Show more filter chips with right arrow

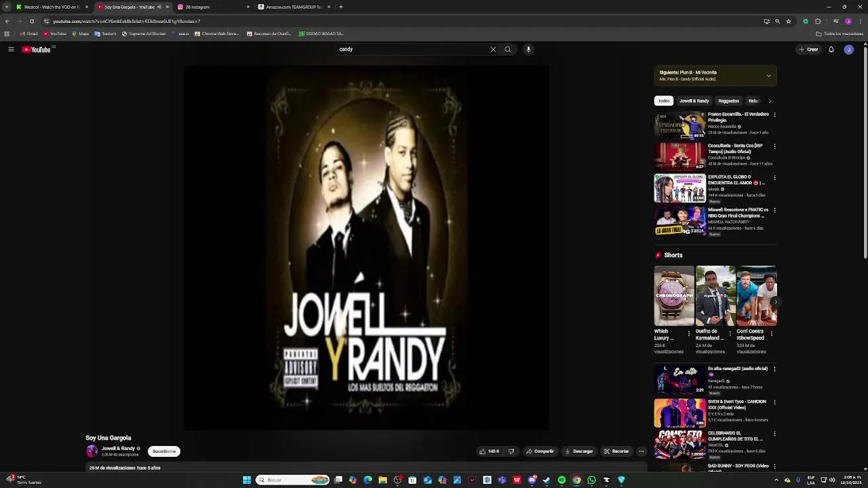770,101
